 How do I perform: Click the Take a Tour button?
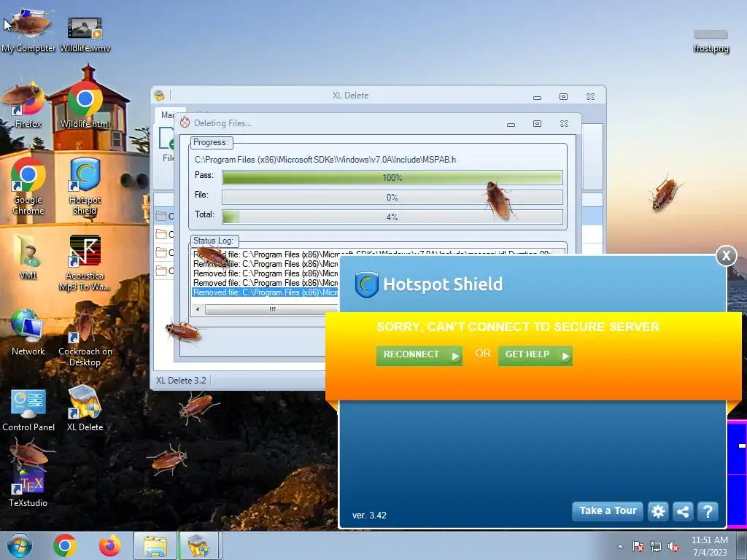point(608,511)
